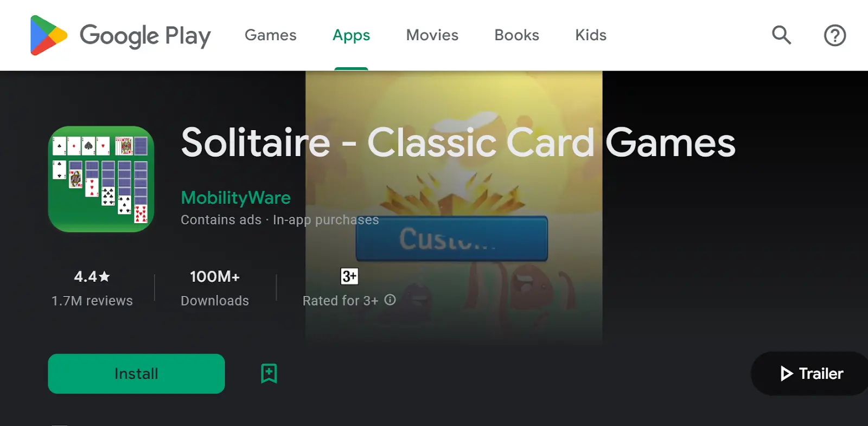Viewport: 868px width, 426px height.
Task: Open the help question mark icon
Action: [x=835, y=35]
